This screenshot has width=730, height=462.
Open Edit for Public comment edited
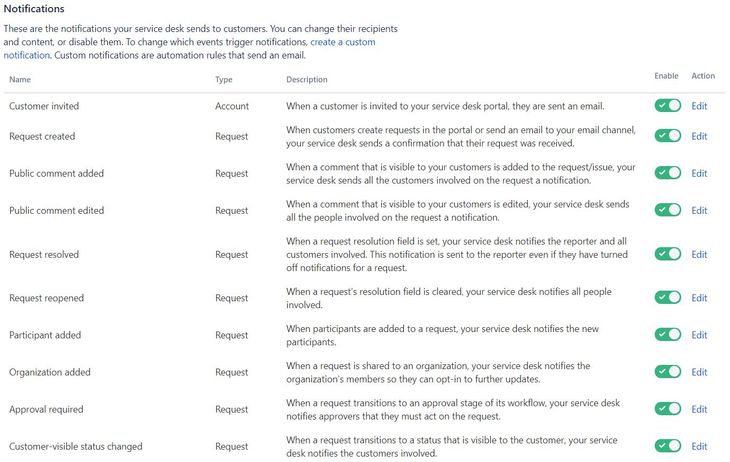point(699,210)
